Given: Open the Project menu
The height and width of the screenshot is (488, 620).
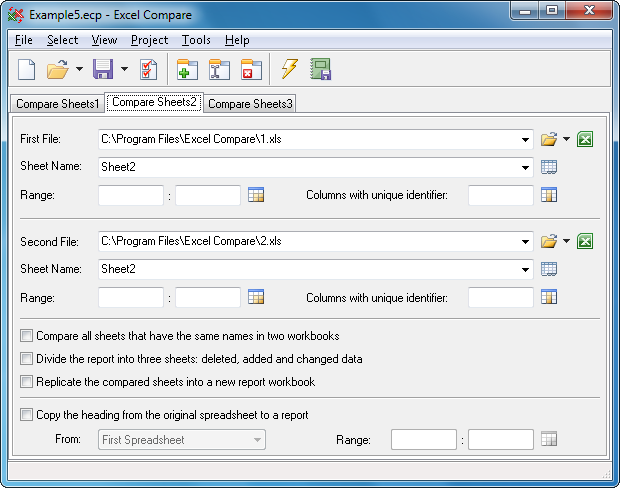Looking at the screenshot, I should coord(149,40).
